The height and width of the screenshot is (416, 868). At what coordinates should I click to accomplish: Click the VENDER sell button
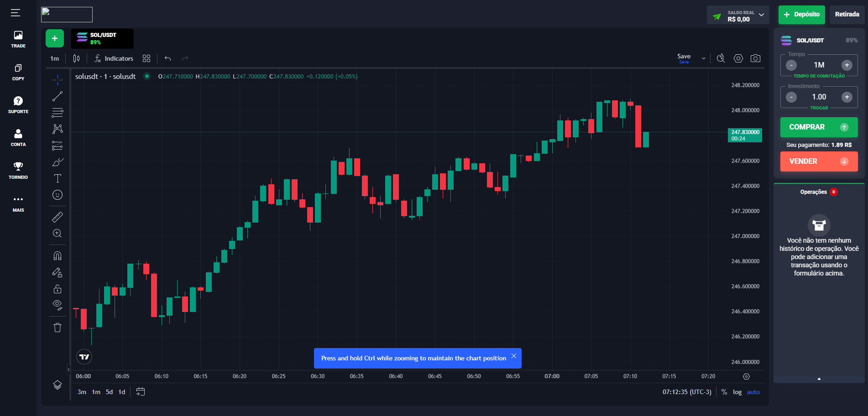point(818,161)
